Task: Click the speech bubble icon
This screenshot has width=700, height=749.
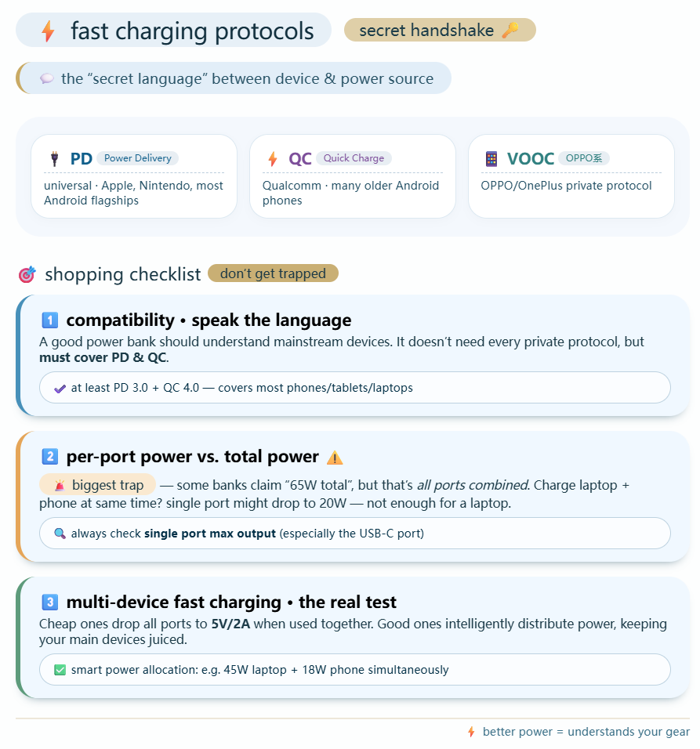Action: coord(47,78)
